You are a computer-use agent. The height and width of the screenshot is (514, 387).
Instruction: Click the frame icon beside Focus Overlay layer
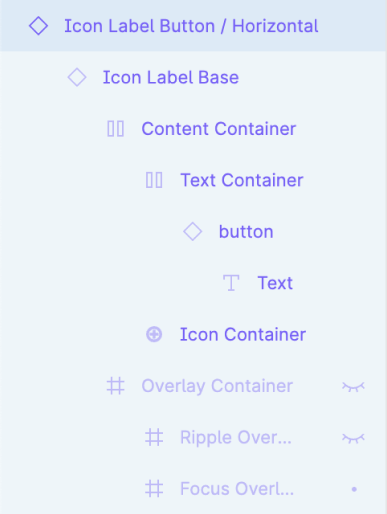point(154,489)
